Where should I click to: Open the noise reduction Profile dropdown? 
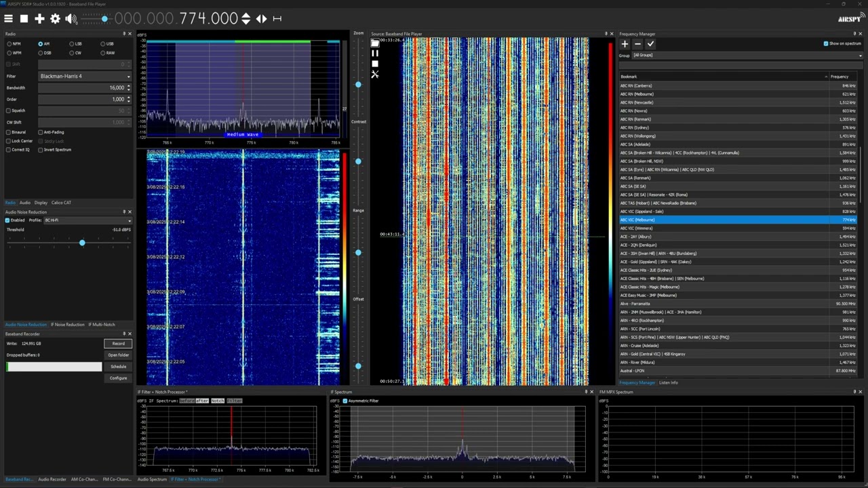[x=87, y=220]
